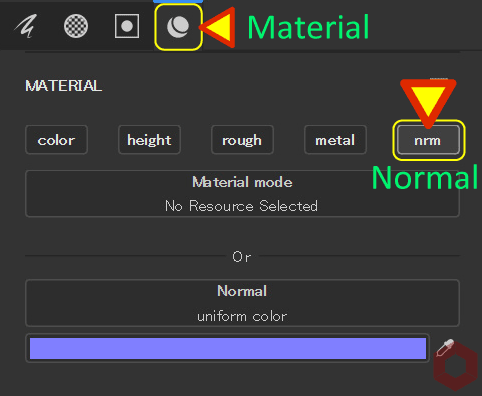Click the purple normal color swatch

[228, 348]
